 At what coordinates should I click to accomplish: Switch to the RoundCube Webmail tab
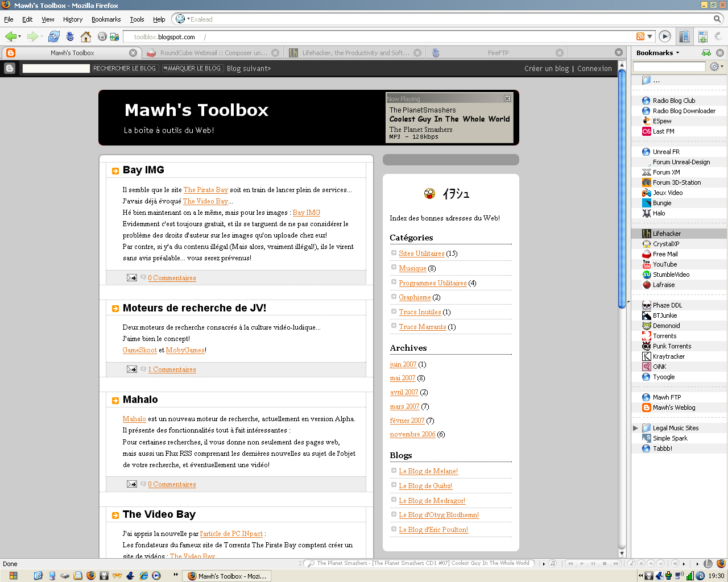click(x=213, y=53)
